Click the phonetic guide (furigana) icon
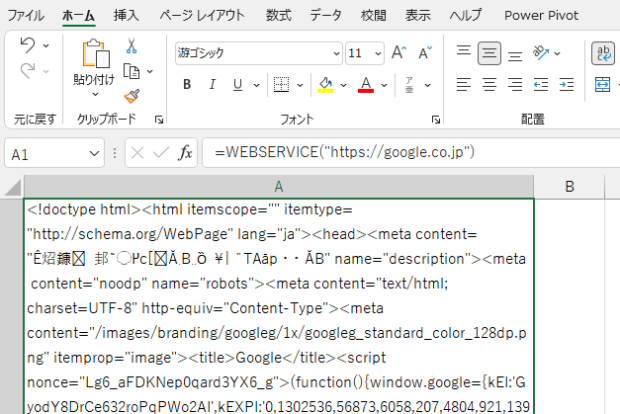 409,85
